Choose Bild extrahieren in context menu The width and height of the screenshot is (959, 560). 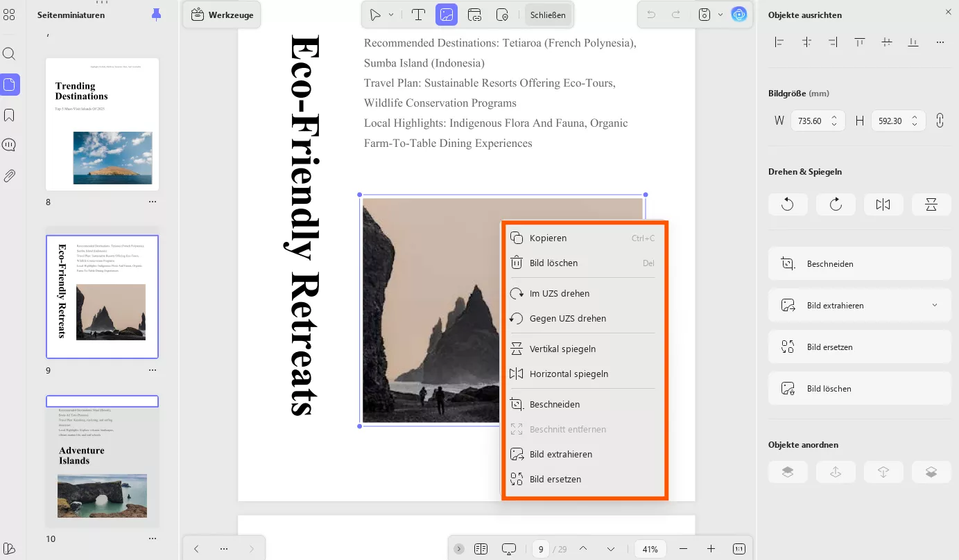click(584, 455)
